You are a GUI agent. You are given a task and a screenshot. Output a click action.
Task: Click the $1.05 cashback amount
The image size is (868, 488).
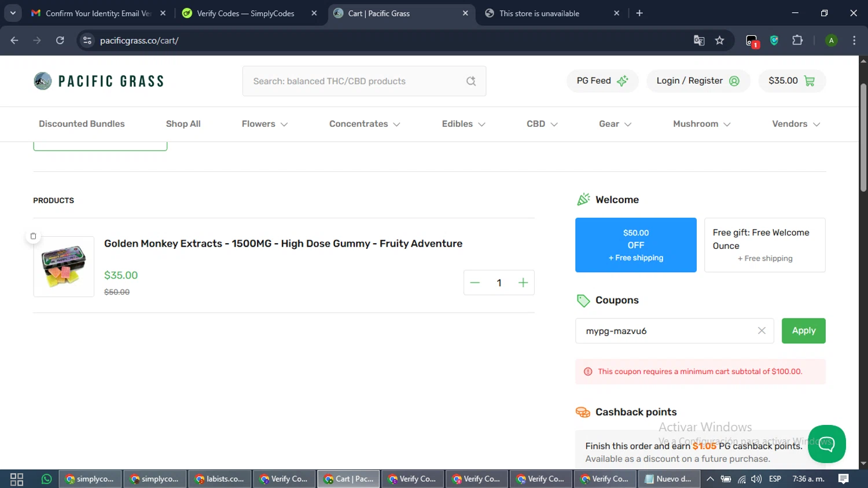coord(704,446)
